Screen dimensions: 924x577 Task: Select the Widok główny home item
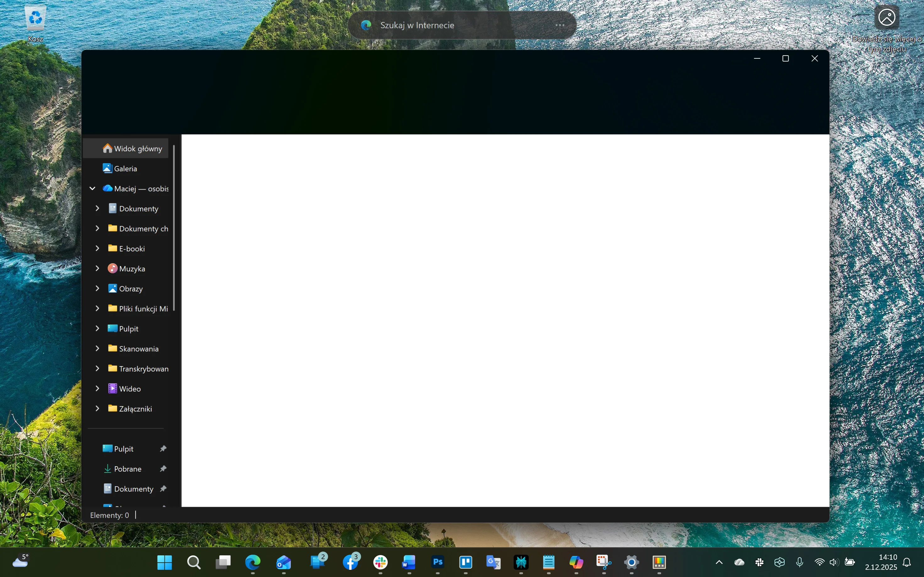coord(132,148)
